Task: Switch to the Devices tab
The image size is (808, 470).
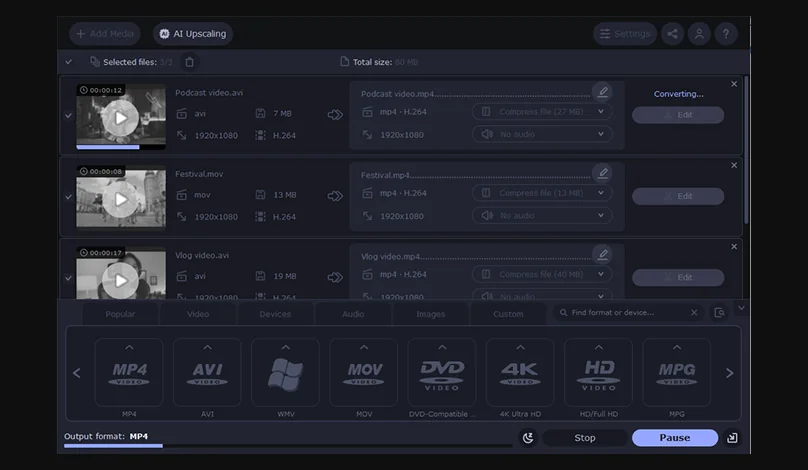Action: (275, 314)
